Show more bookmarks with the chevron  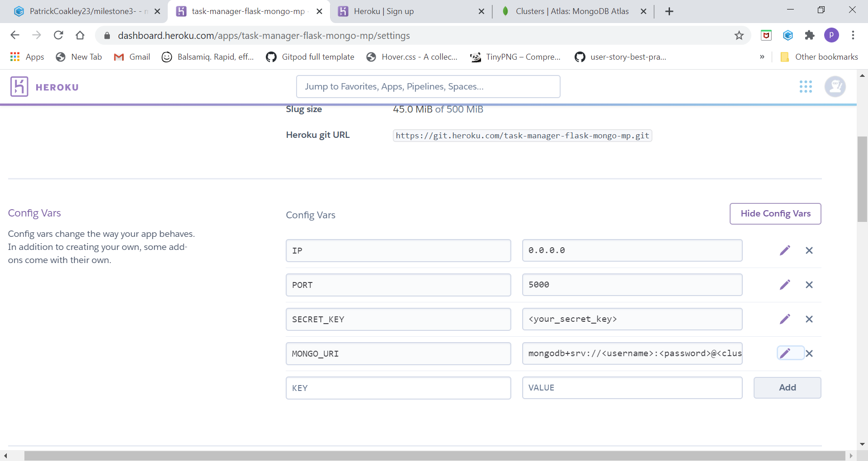pyautogui.click(x=762, y=57)
